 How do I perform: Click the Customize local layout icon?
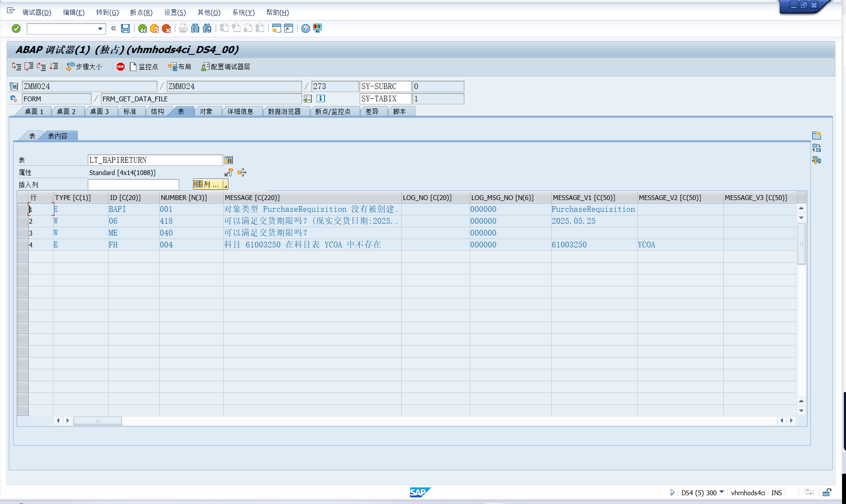coord(318,29)
